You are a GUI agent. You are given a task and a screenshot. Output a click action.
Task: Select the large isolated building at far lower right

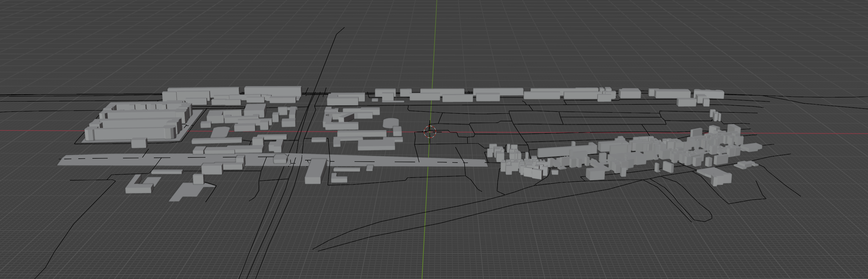715,176
